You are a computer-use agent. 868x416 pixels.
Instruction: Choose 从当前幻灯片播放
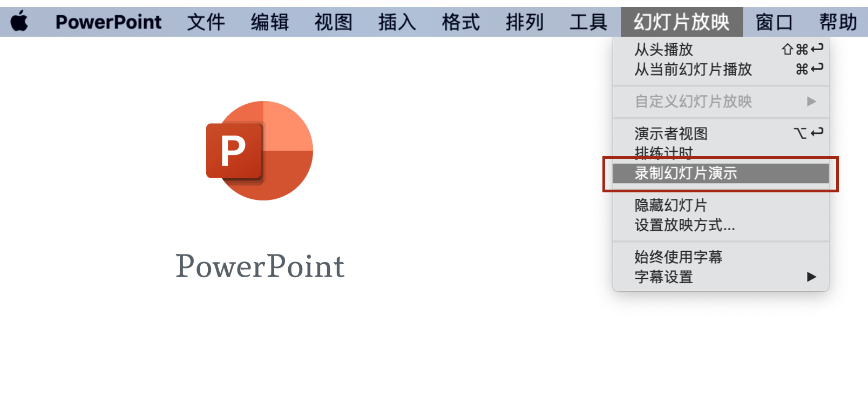[x=721, y=69]
